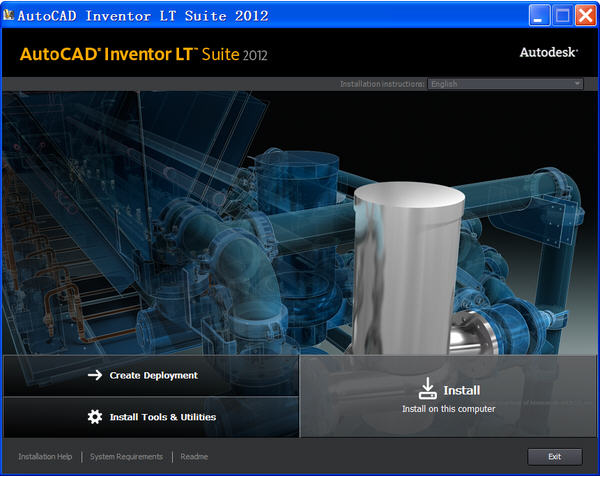The height and width of the screenshot is (477, 601).
Task: Click the 'Install on this computer' text
Action: 448,409
